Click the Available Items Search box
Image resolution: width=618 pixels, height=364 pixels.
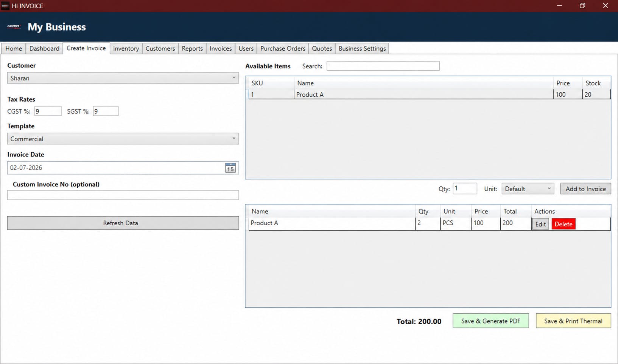click(x=383, y=66)
